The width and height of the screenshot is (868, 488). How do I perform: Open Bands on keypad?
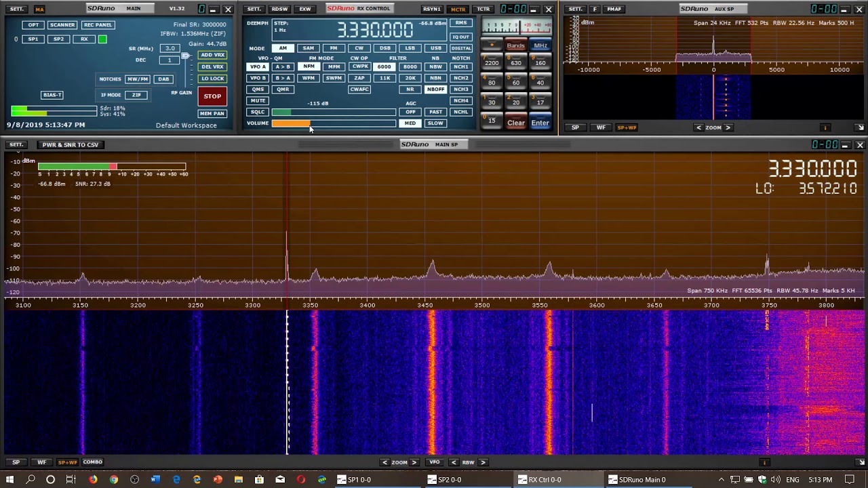point(515,45)
